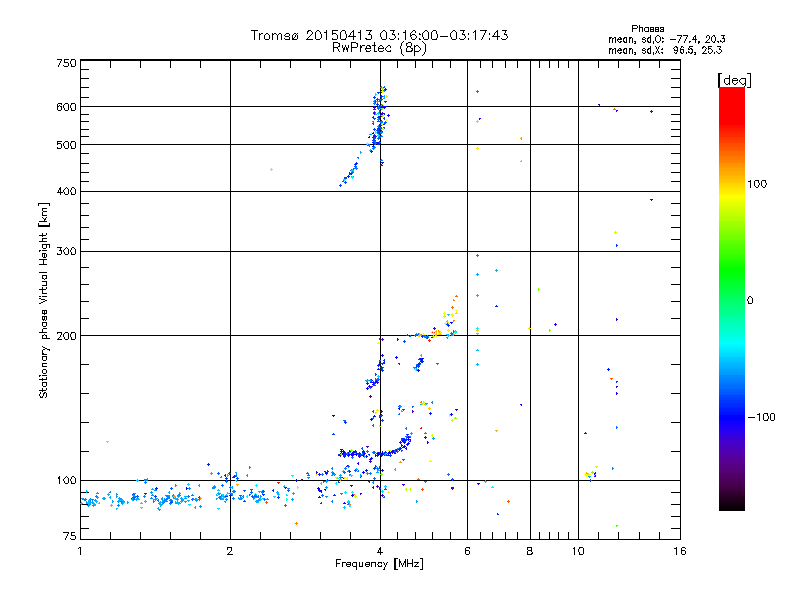Click the 6 label on the frequency axis
The height and width of the screenshot is (600, 800).
click(467, 551)
